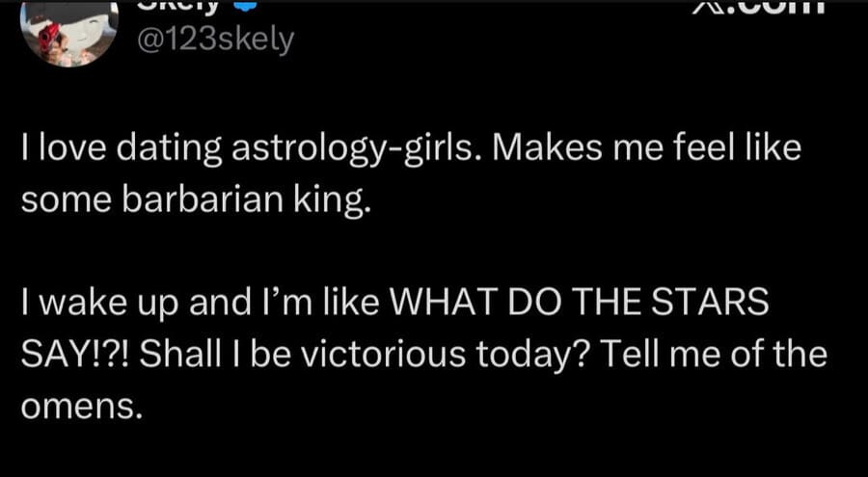Viewport: 868px width, 477px height.
Task: Click the word "omens." at the end
Action: tap(81, 406)
